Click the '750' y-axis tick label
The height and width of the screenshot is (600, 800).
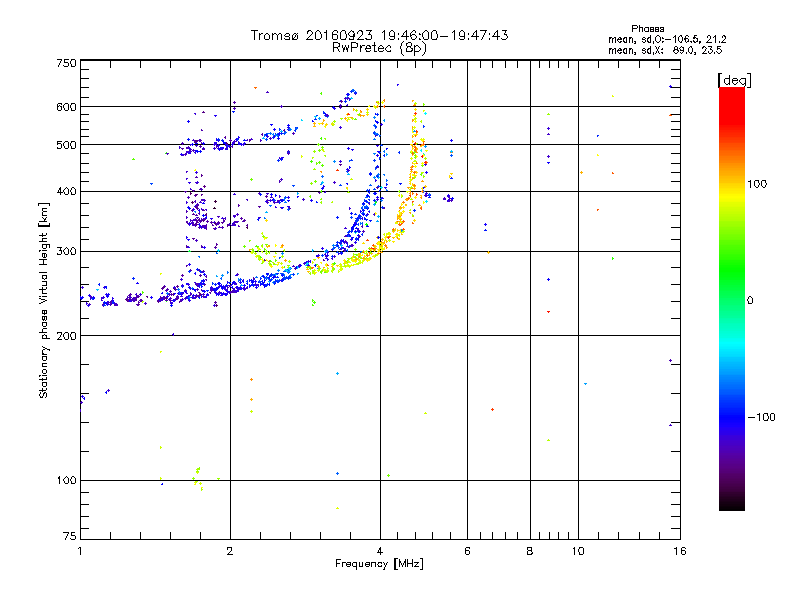pyautogui.click(x=66, y=63)
